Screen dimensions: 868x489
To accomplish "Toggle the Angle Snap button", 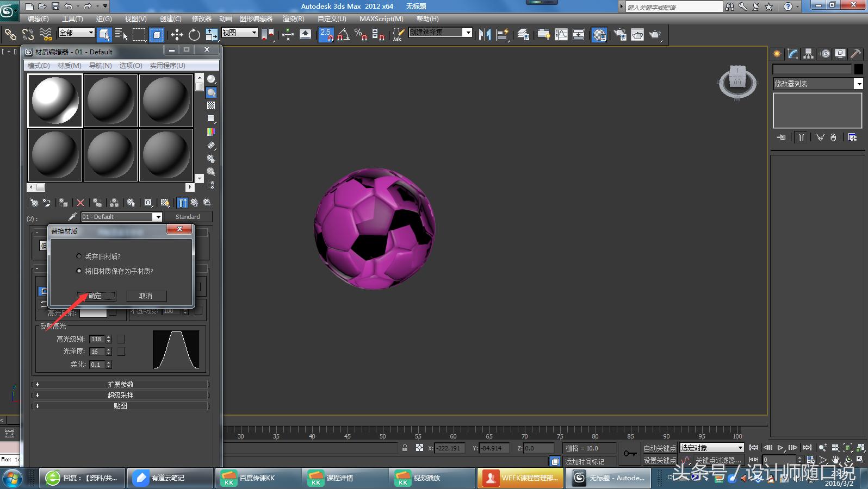I will [x=343, y=35].
